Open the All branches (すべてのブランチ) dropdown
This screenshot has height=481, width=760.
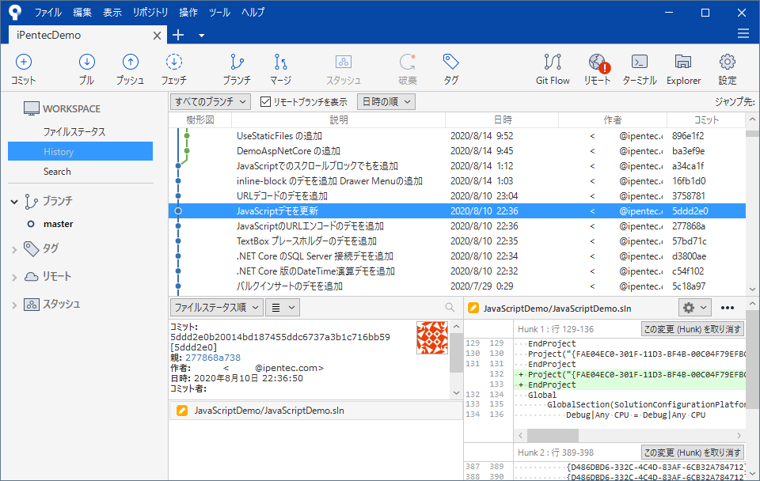tap(210, 101)
